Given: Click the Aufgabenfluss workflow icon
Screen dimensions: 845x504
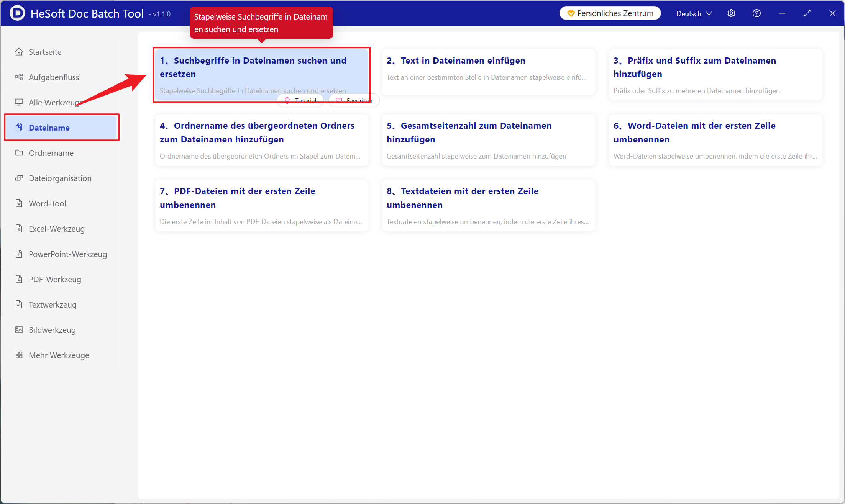Looking at the screenshot, I should 19,77.
